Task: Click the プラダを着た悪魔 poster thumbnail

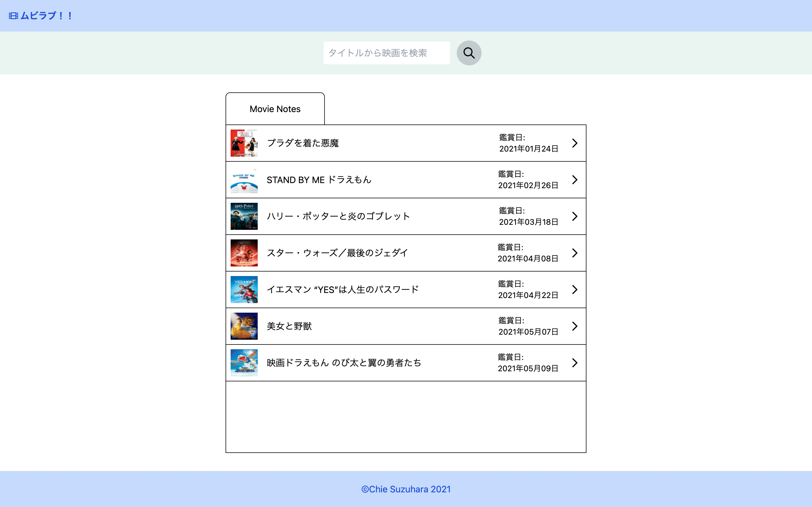Action: pos(244,143)
